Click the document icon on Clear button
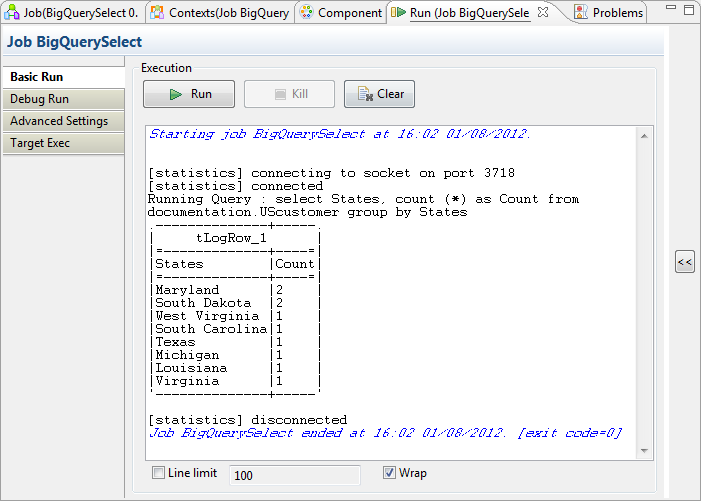The height and width of the screenshot is (501, 701). (365, 94)
